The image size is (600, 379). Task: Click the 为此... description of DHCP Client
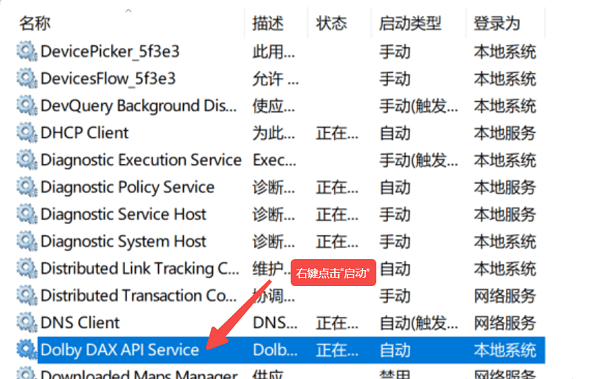click(274, 133)
